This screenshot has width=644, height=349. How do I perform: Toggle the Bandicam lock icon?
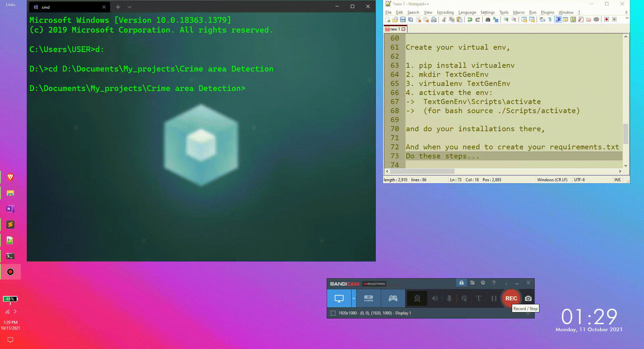click(x=462, y=283)
